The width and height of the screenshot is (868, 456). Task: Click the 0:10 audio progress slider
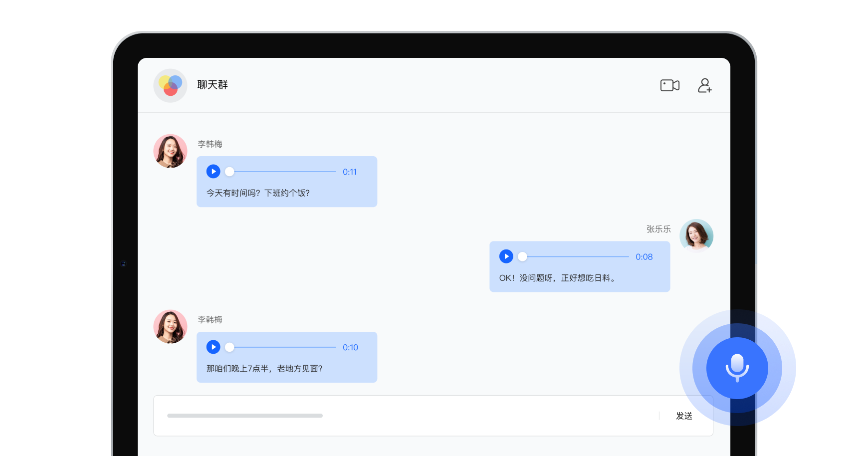tap(280, 347)
